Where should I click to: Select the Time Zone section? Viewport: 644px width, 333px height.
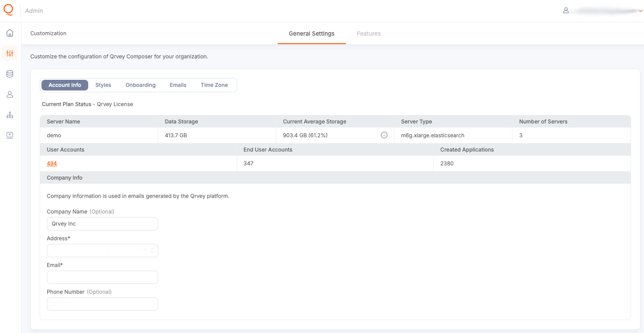click(x=214, y=85)
